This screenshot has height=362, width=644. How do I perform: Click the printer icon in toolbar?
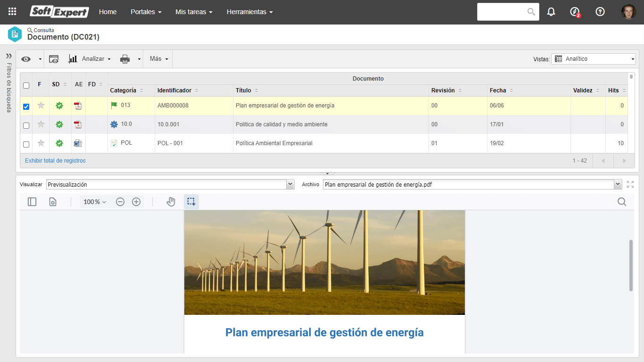[125, 59]
